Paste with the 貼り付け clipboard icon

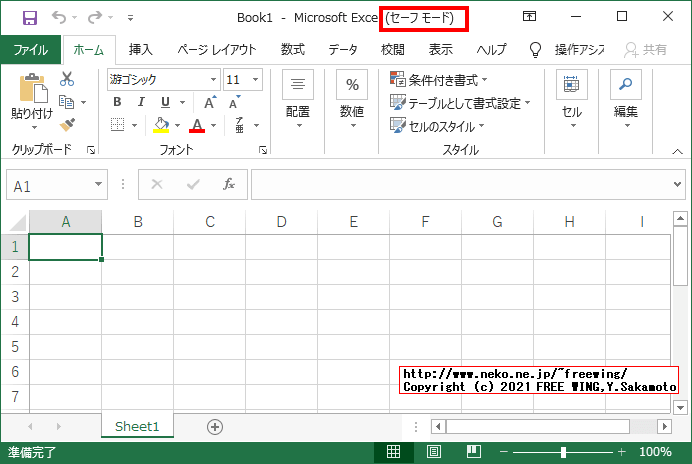[33, 88]
